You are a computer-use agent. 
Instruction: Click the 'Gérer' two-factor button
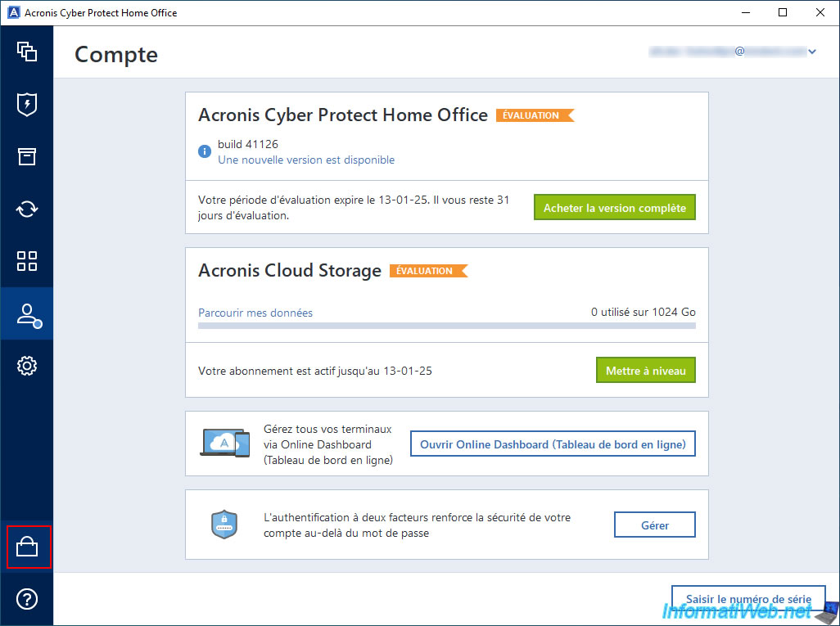(x=654, y=525)
